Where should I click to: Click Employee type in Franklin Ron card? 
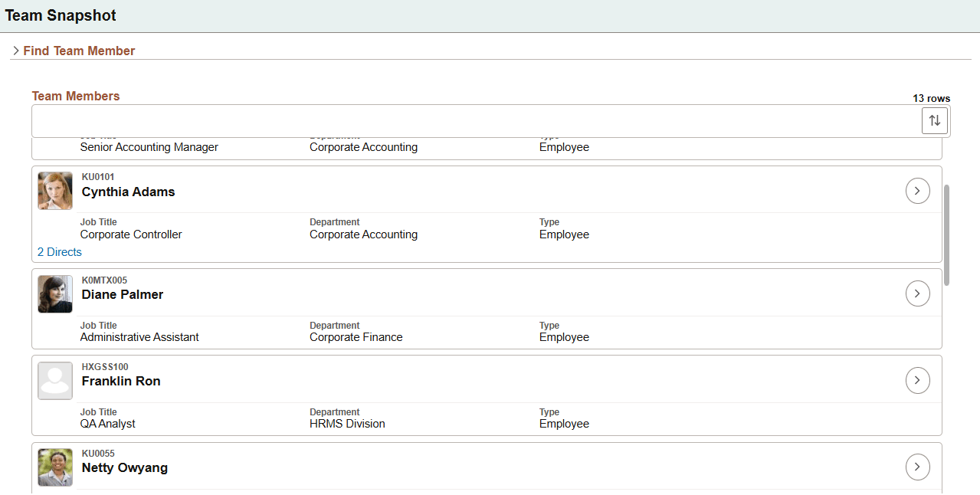(564, 424)
